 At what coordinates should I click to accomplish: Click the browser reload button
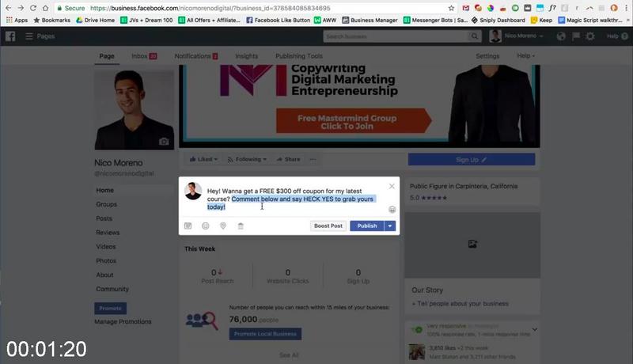(x=33, y=8)
